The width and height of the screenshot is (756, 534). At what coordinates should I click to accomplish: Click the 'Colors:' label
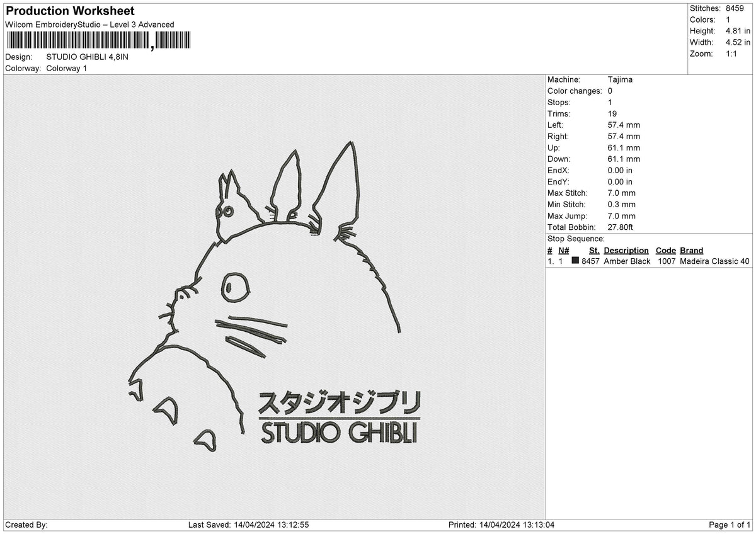pos(702,20)
